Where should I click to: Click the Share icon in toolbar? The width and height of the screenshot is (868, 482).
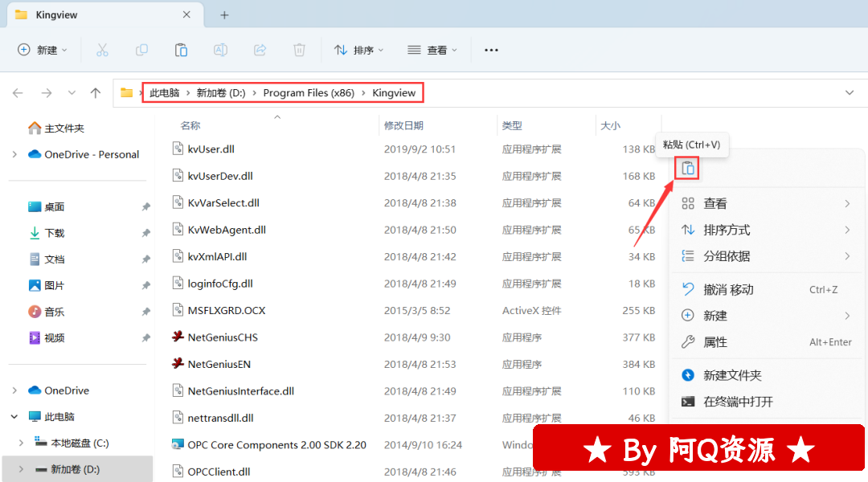point(260,51)
